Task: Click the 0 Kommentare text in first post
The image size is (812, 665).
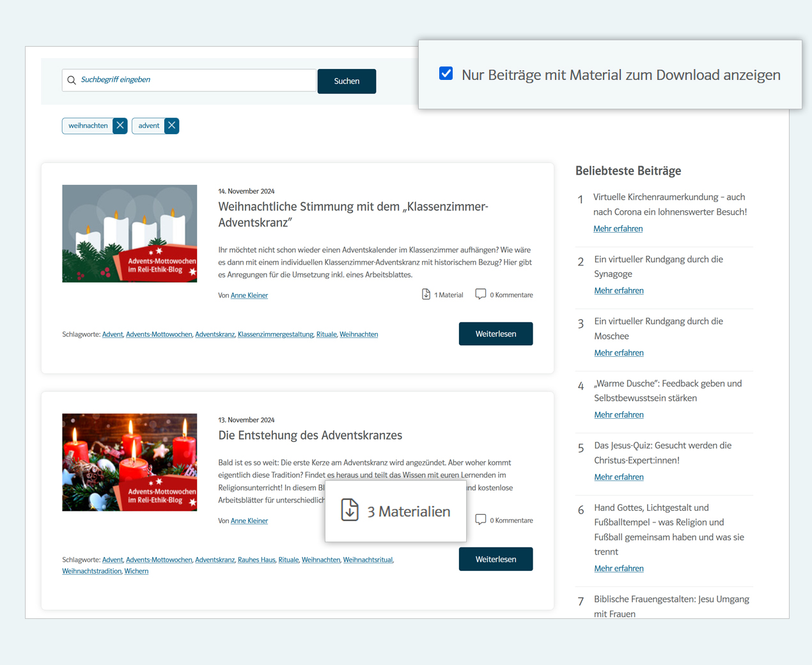Action: 511,295
